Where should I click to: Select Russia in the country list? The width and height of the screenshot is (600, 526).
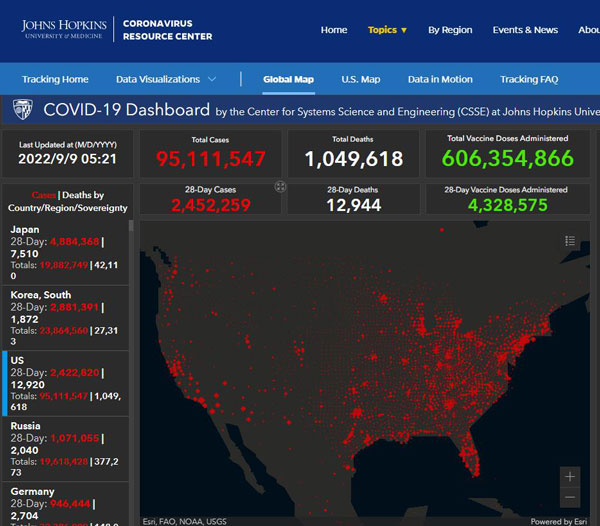point(65,449)
